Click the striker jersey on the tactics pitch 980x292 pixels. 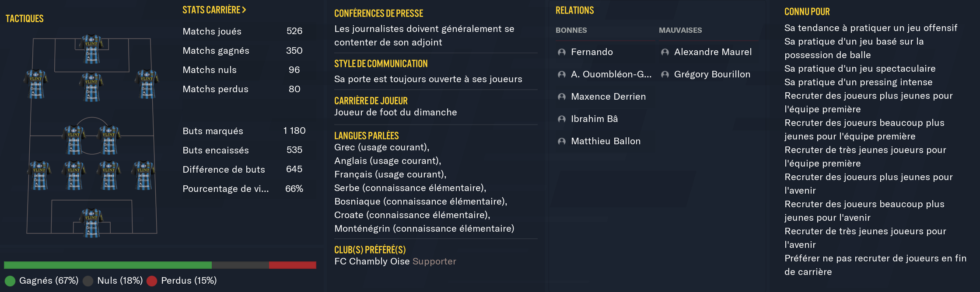(91, 49)
